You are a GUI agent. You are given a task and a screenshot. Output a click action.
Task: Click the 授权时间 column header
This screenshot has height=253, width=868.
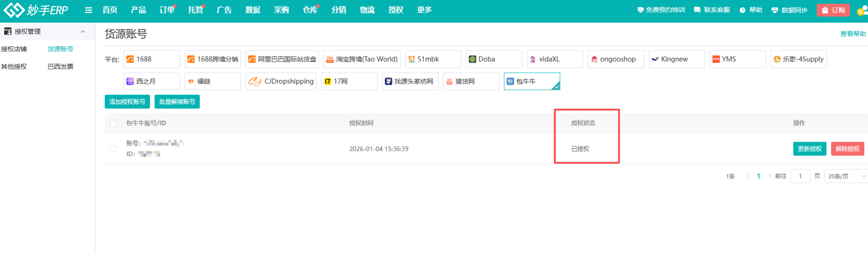point(361,123)
